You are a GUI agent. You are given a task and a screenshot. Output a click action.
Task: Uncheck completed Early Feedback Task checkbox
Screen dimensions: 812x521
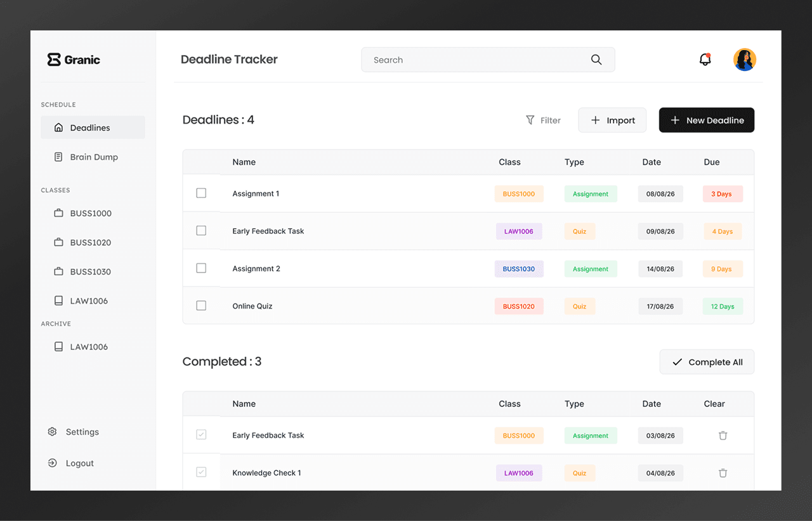point(201,435)
